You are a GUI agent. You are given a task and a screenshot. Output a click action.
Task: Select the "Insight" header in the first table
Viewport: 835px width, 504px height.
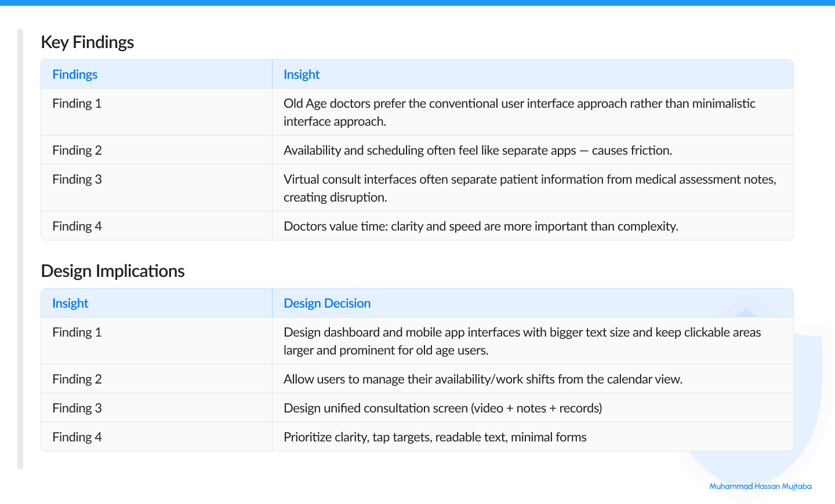pyautogui.click(x=301, y=74)
